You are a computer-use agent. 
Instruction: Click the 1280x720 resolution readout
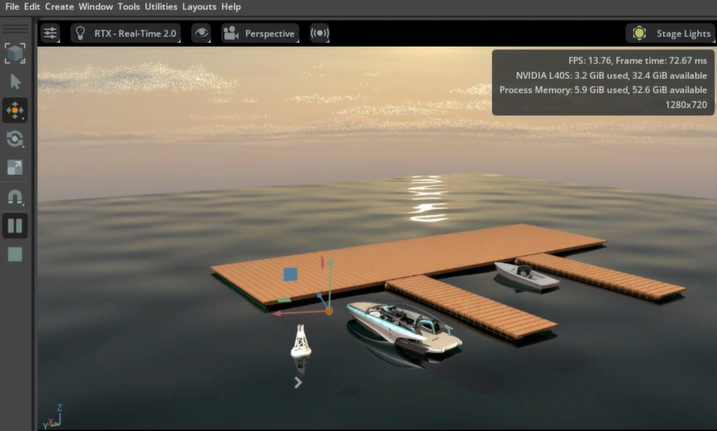(686, 105)
